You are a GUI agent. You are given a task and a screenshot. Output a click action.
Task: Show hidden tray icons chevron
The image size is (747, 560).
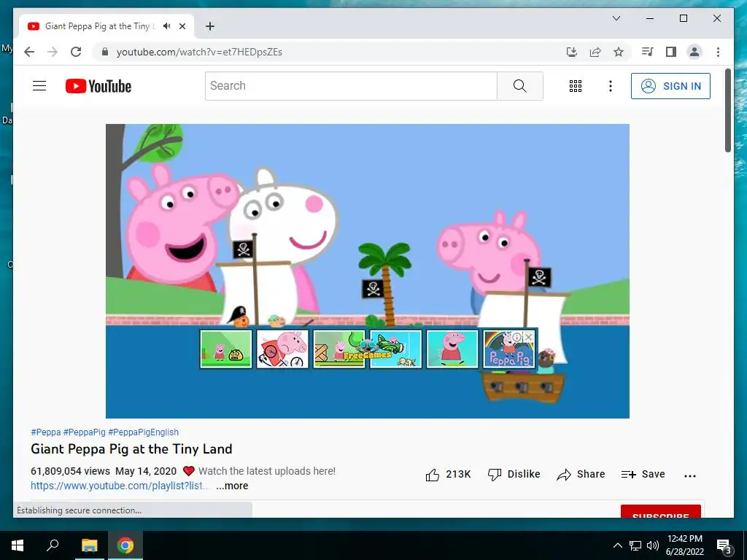617,545
